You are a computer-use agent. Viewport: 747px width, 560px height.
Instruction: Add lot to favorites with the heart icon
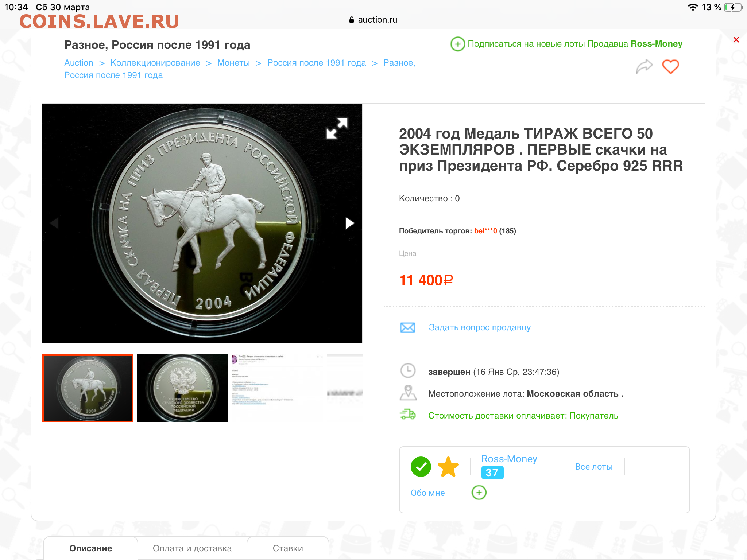(670, 67)
